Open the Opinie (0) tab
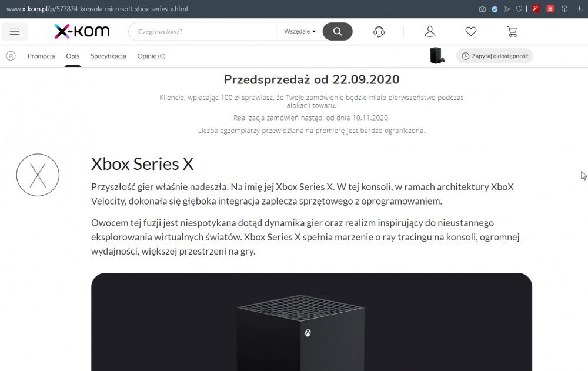The height and width of the screenshot is (371, 588). tap(152, 56)
